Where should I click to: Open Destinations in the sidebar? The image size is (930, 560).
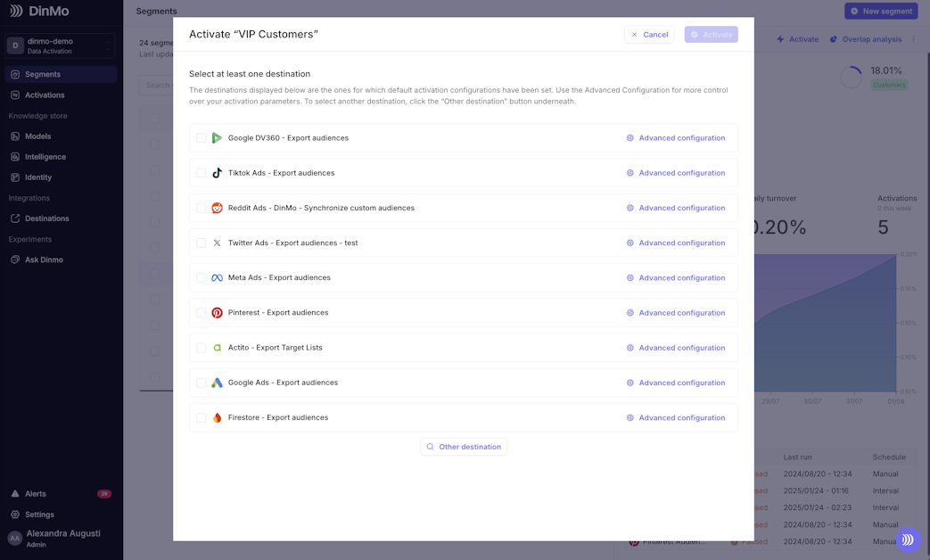click(61, 218)
